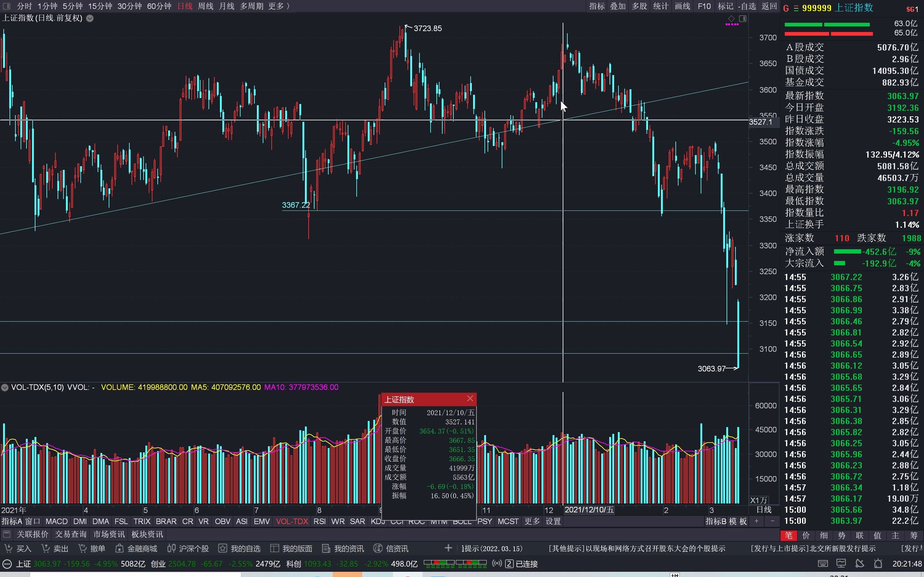Toggle the panel icon left of 分时
Screen dimensions: 924x577
coord(6,6)
